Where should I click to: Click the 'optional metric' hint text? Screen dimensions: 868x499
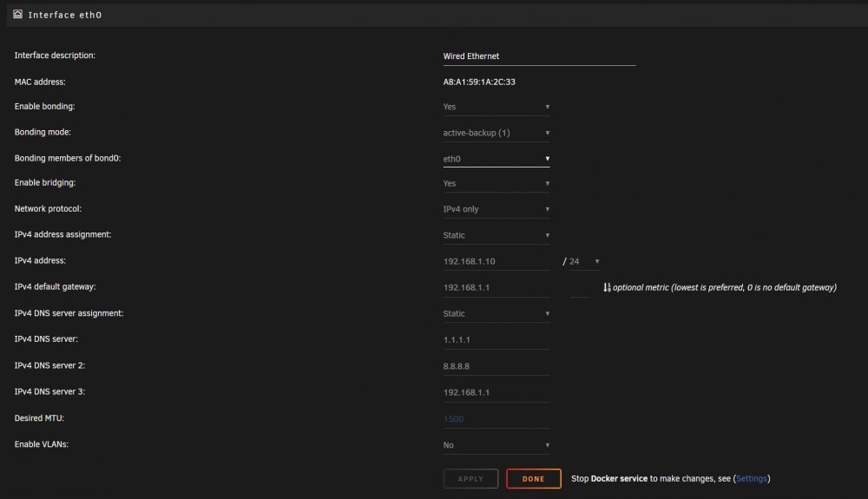[x=725, y=287]
